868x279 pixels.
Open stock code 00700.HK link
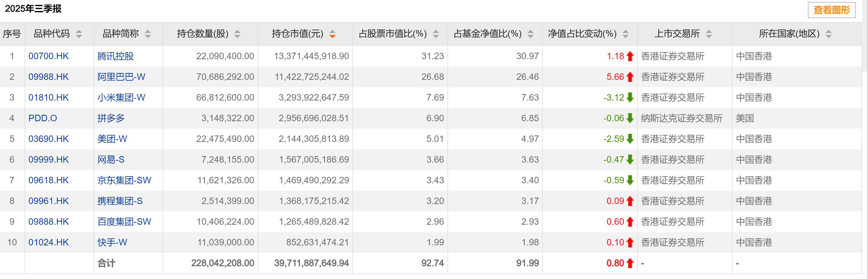pos(48,56)
